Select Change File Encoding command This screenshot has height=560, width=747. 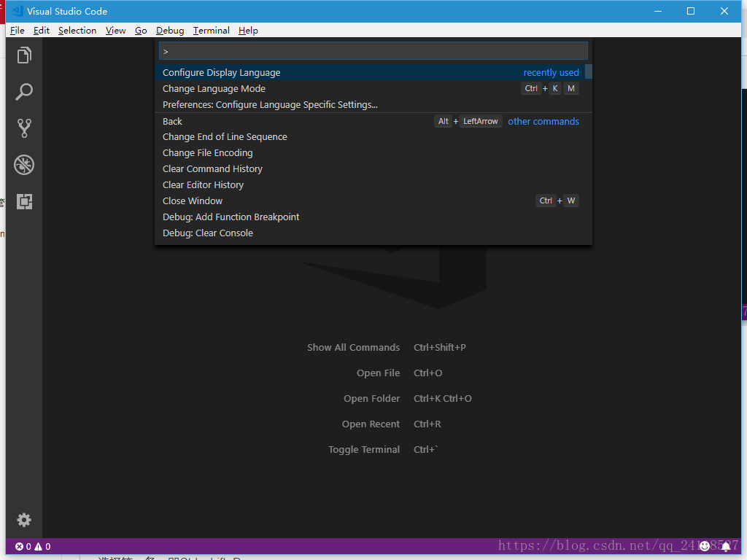370,153
